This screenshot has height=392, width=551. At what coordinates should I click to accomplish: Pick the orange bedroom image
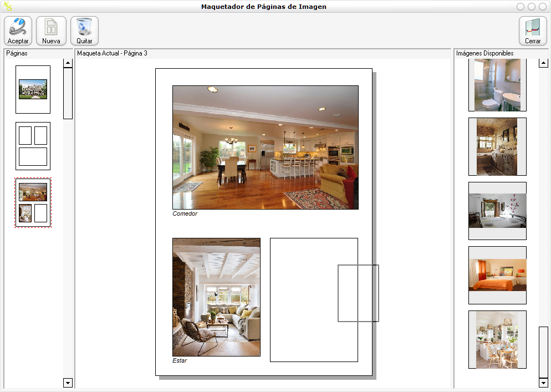[x=497, y=275]
